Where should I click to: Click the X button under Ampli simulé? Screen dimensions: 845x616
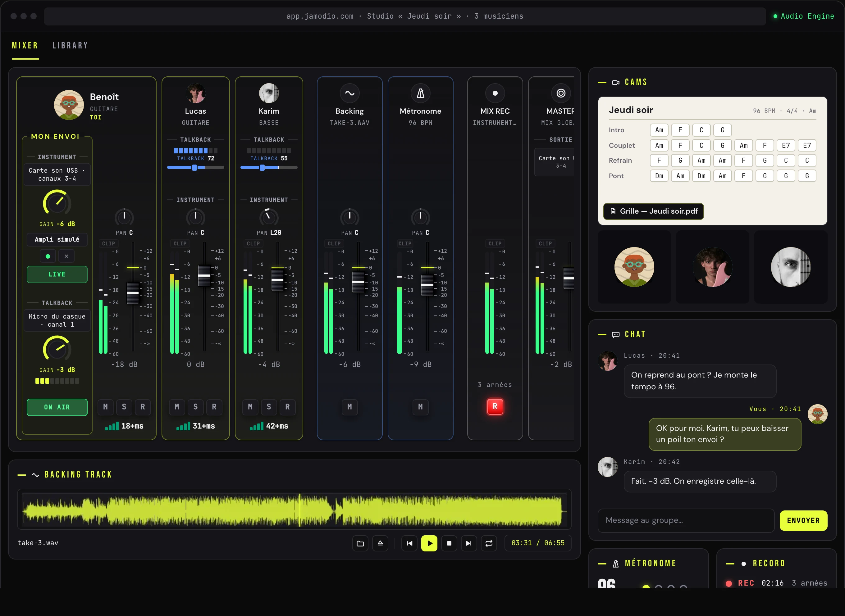pyautogui.click(x=66, y=256)
